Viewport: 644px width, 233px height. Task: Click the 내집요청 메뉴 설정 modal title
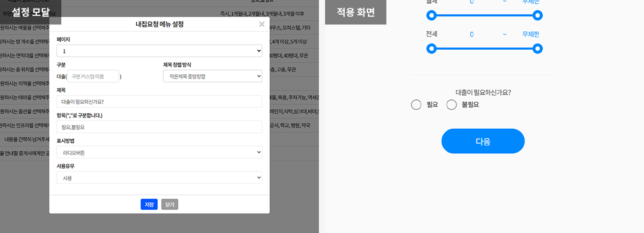point(159,25)
